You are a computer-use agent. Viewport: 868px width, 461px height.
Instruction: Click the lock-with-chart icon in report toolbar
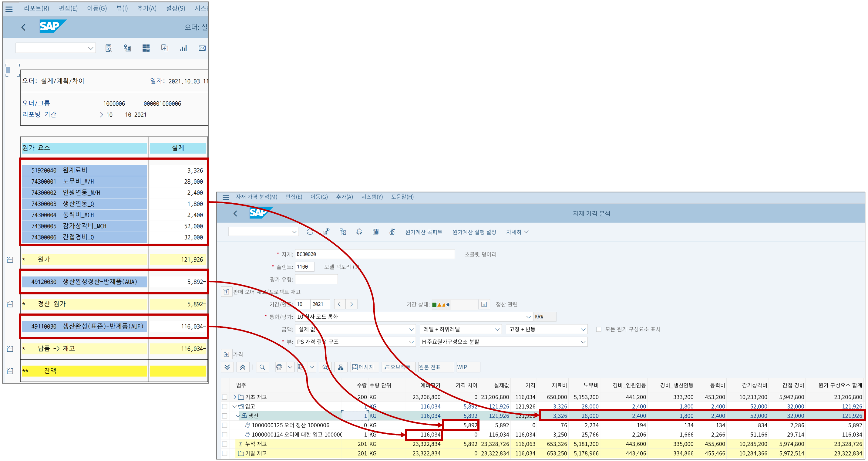(127, 48)
